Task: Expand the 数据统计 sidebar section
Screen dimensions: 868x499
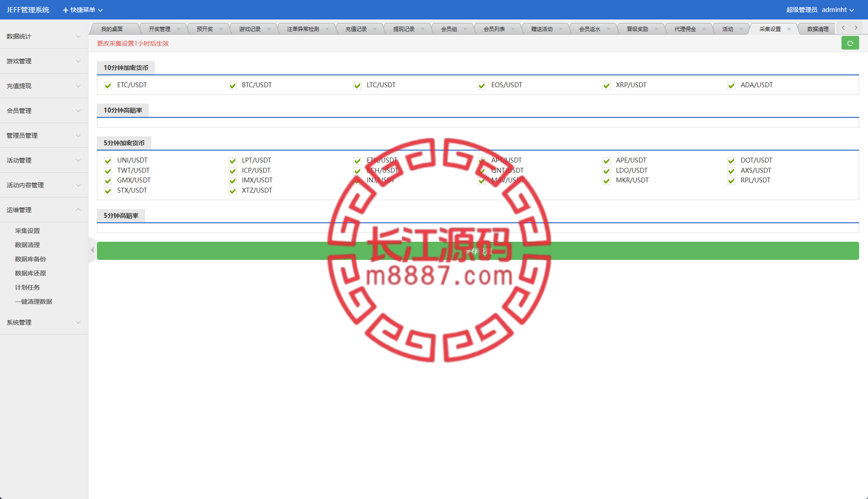Action: point(44,36)
